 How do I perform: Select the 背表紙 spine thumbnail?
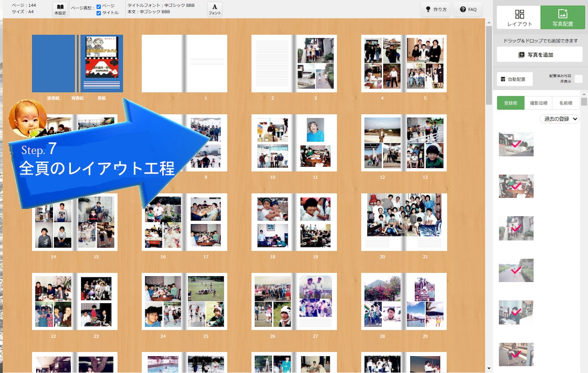point(77,63)
